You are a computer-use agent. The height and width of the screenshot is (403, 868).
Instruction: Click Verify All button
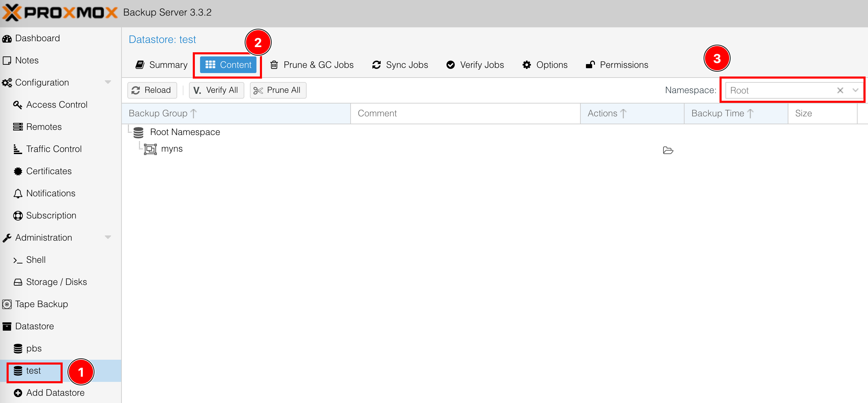(x=216, y=90)
